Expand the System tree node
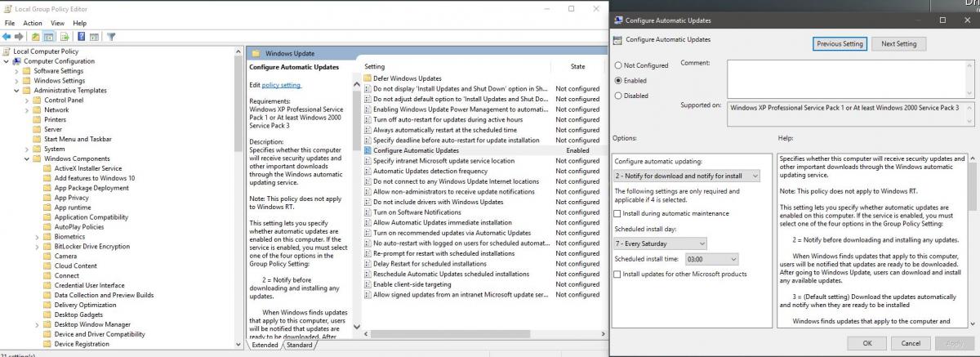The image size is (980, 357). tap(26, 149)
